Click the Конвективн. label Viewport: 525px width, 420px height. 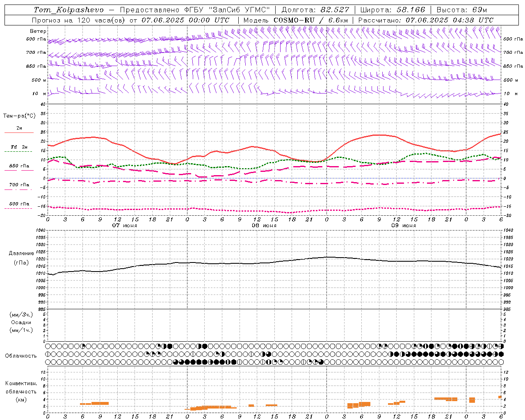(21, 383)
